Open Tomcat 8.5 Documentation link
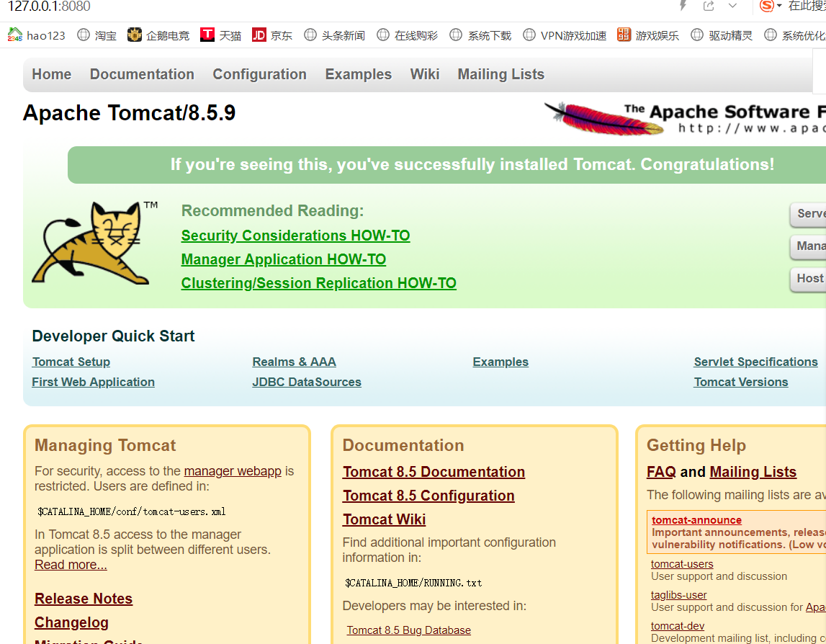The image size is (826, 644). 434,472
